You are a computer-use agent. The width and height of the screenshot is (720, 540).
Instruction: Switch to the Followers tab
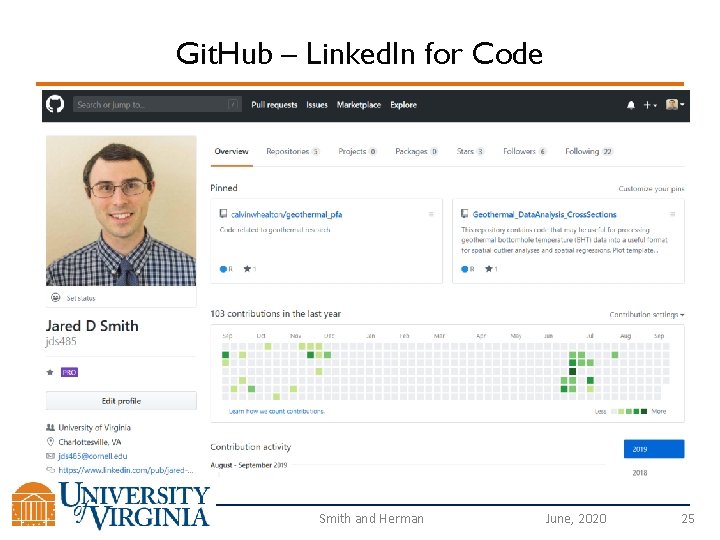pyautogui.click(x=524, y=151)
